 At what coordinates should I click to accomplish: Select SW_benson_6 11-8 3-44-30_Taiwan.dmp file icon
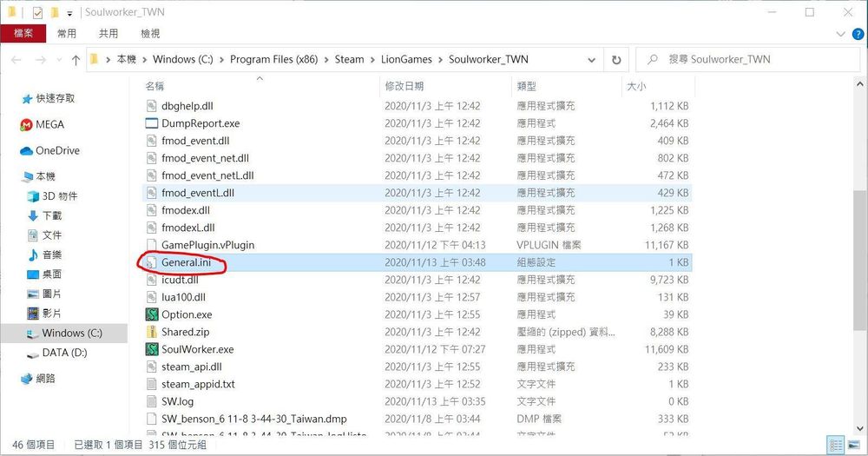[151, 419]
